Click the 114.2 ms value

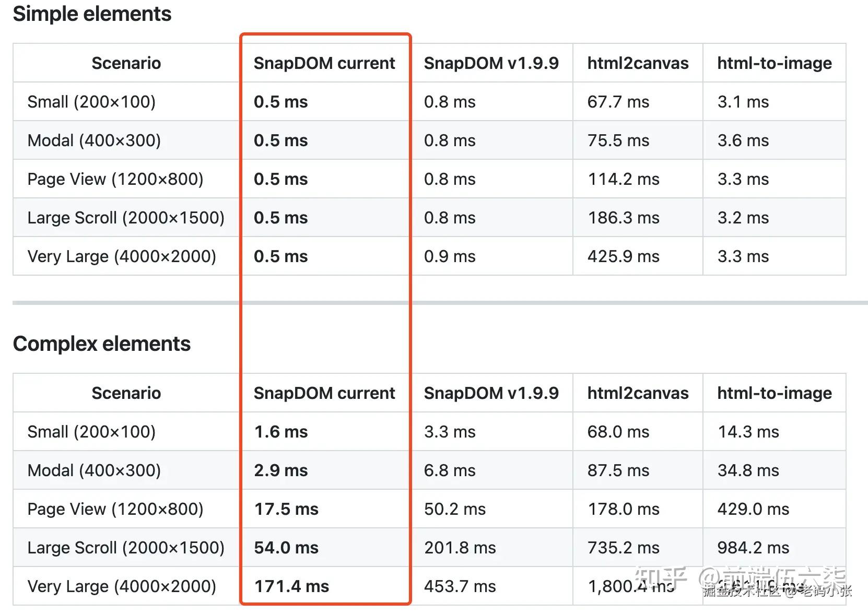(x=623, y=179)
